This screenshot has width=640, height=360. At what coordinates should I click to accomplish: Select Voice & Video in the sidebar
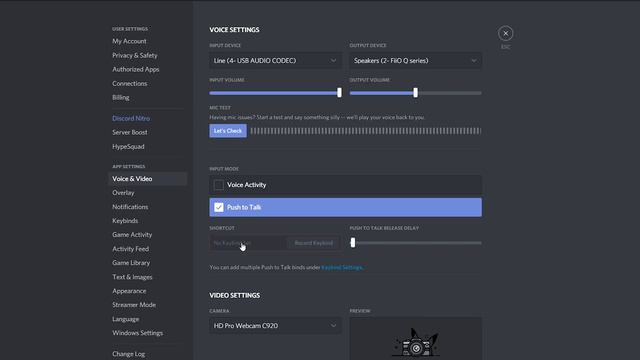coord(148,179)
